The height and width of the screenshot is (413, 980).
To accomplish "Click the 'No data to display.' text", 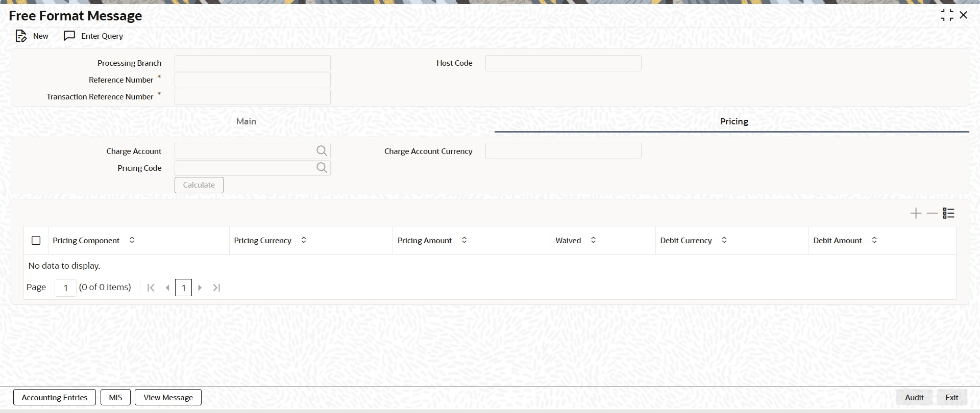I will pyautogui.click(x=64, y=266).
